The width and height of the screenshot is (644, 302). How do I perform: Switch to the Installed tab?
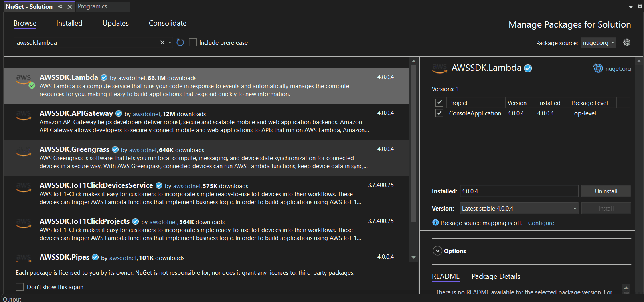pyautogui.click(x=69, y=23)
